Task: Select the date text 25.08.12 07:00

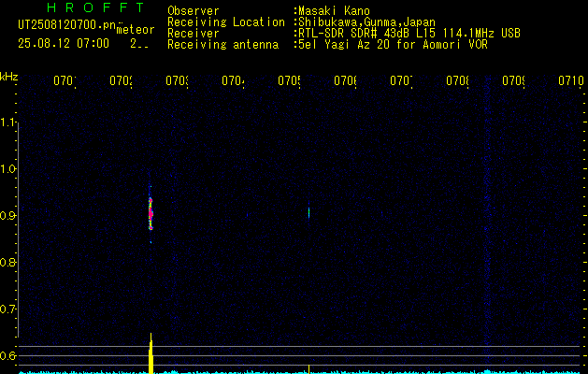Action: pos(64,44)
